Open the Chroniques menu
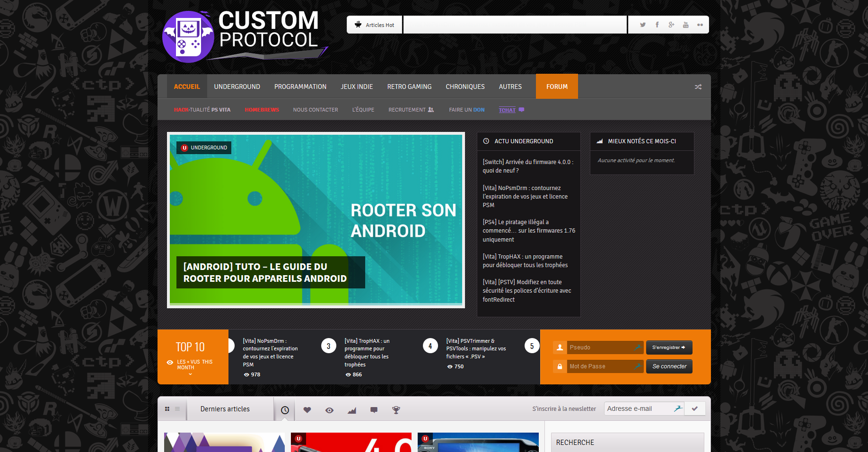 (465, 87)
